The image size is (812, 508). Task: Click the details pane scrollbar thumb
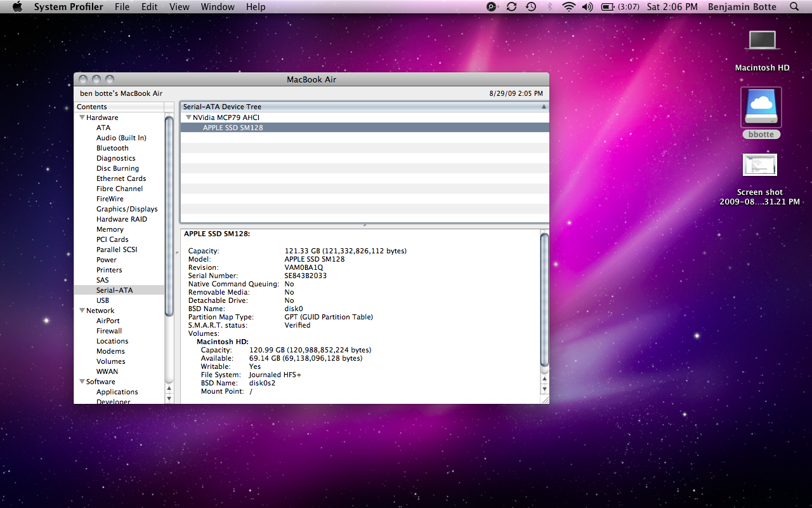click(544, 300)
